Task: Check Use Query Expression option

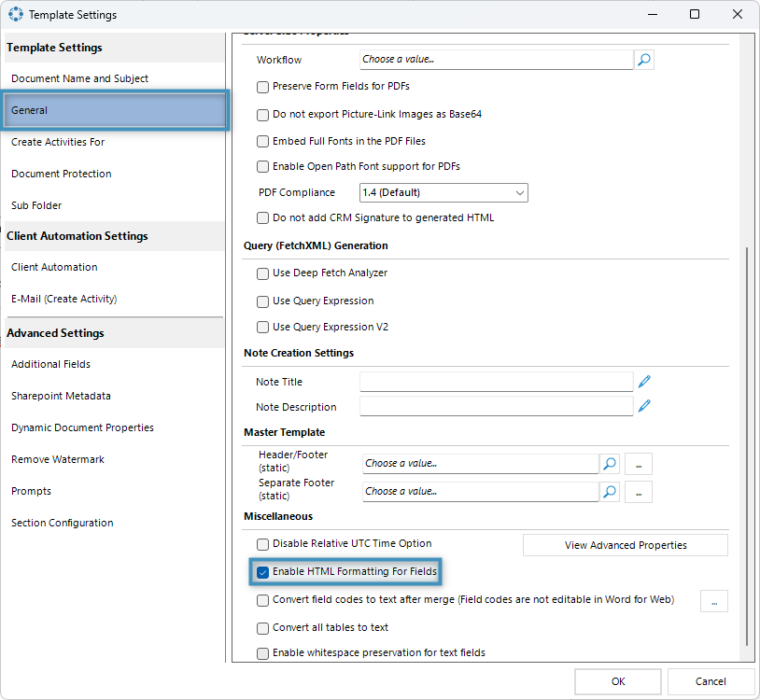Action: (x=262, y=301)
